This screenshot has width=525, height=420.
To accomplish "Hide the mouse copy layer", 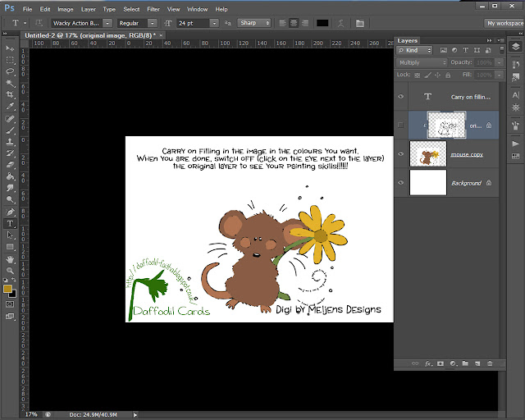I will point(401,153).
